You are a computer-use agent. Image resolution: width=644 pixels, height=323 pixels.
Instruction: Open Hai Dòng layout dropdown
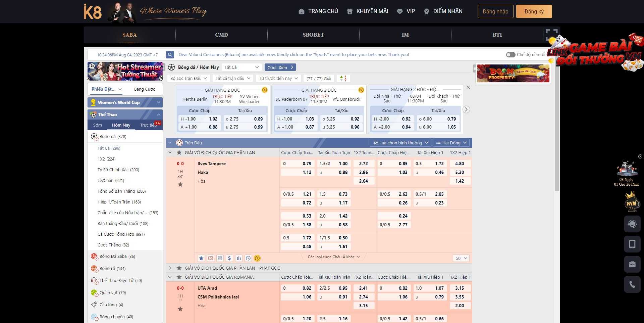tap(451, 143)
